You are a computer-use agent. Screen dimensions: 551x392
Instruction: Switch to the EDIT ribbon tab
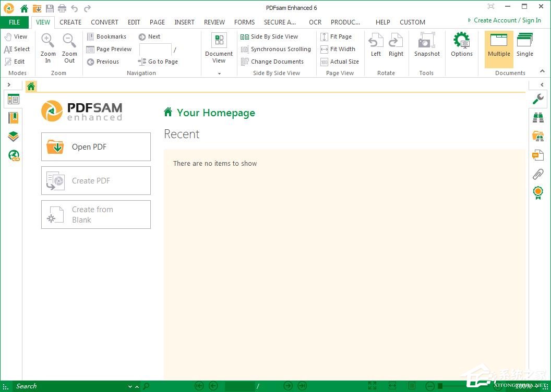point(134,22)
